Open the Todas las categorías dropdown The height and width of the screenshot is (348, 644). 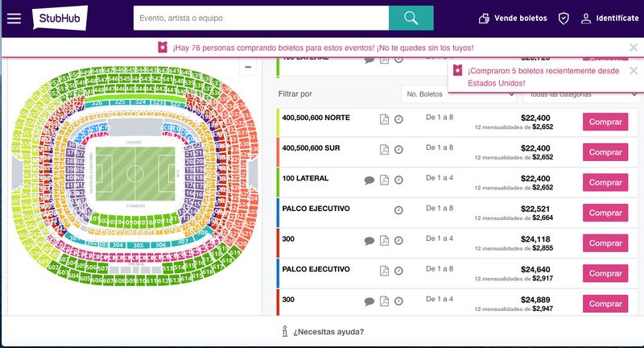click(581, 95)
